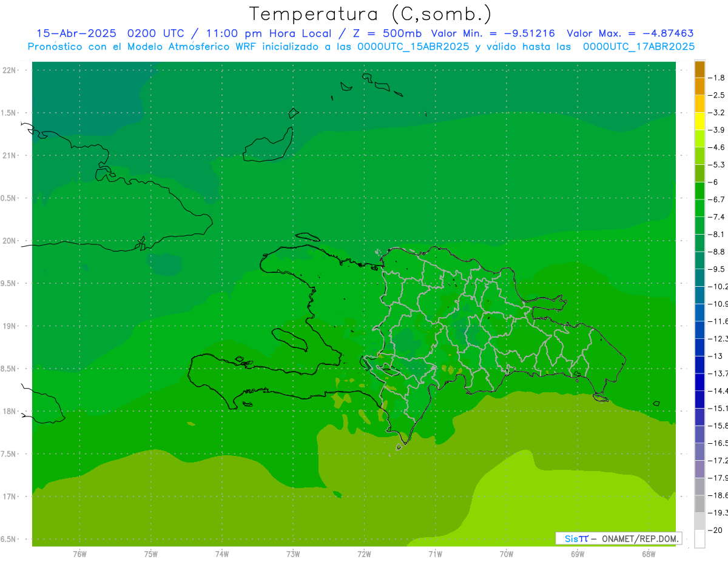Screen dimensions: 728x562
Task: Click the legend label "-13.7"
Action: tap(718, 373)
